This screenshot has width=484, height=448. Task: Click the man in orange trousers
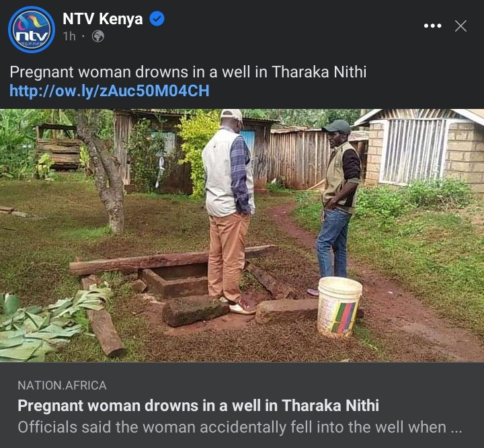[229, 211]
